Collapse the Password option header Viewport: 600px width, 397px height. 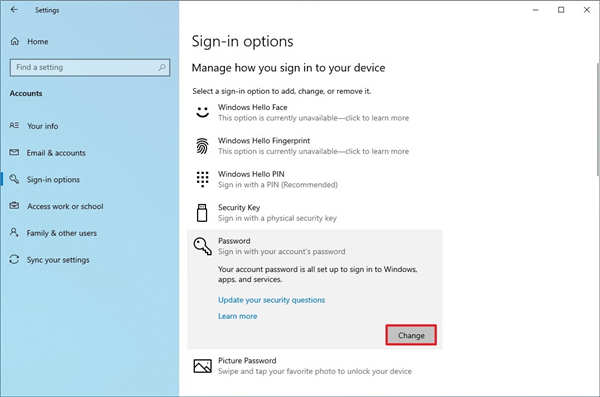[315, 246]
